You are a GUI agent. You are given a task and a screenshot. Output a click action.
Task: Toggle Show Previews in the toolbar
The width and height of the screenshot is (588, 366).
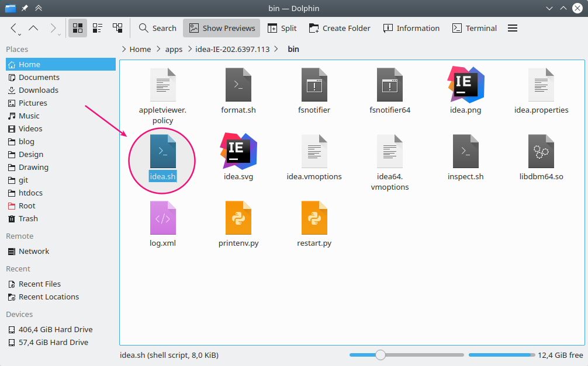tap(221, 27)
